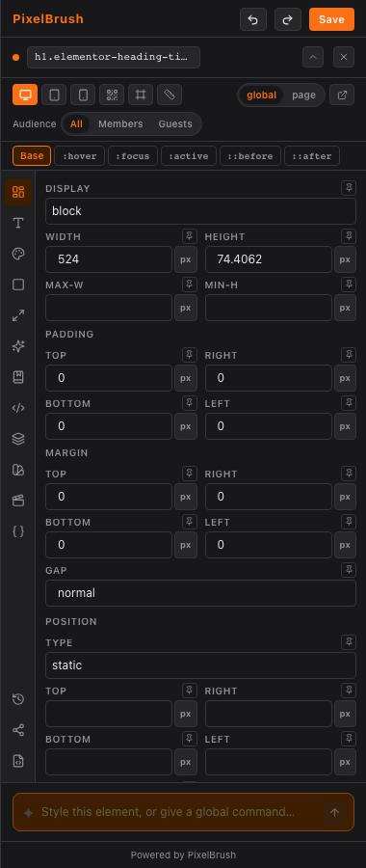The height and width of the screenshot is (868, 366).
Task: Open the curly braces sidebar icon
Action: [18, 531]
